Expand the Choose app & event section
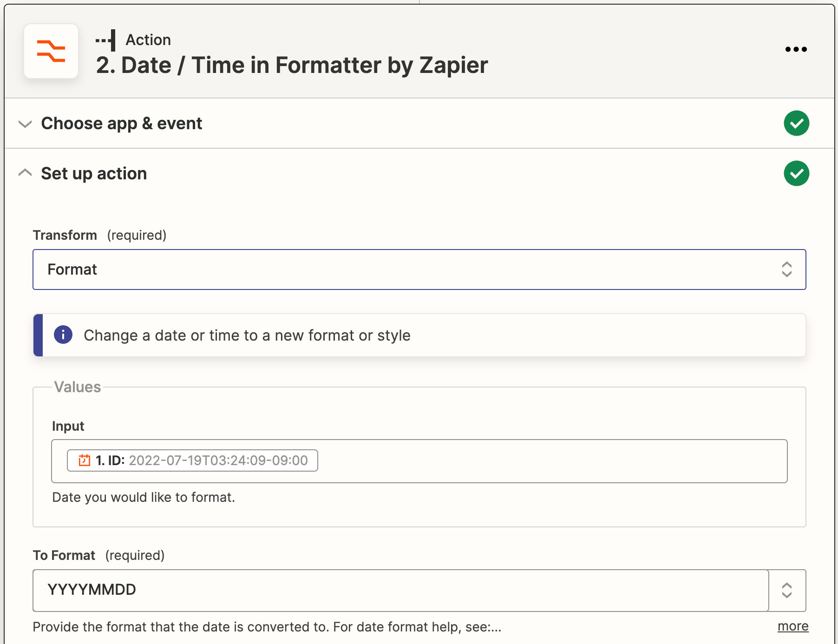The image size is (838, 644). (25, 124)
